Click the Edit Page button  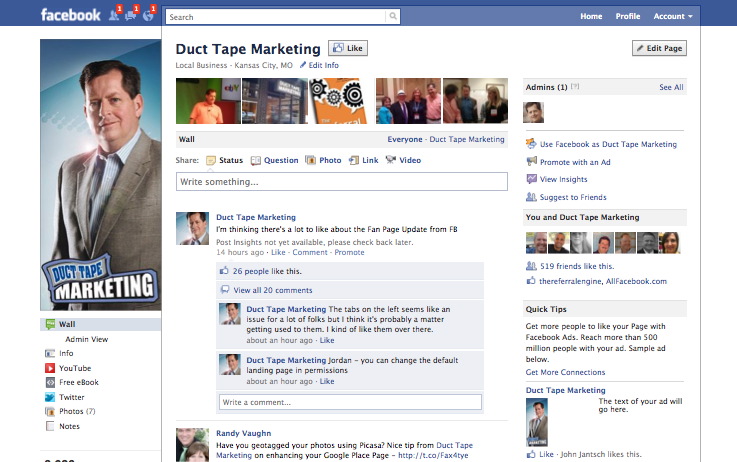(x=659, y=48)
